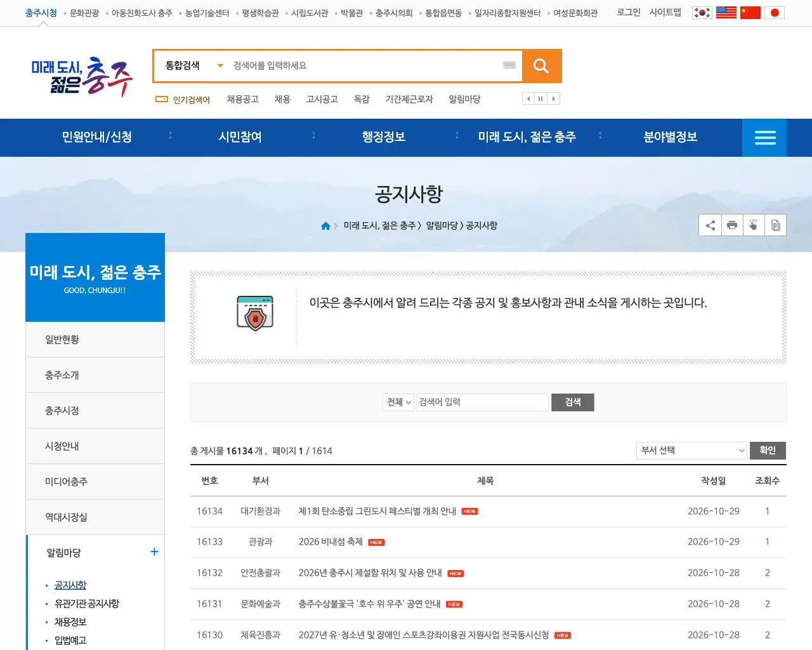Click the gray 검색 board search button
The width and height of the screenshot is (812, 650).
click(573, 402)
